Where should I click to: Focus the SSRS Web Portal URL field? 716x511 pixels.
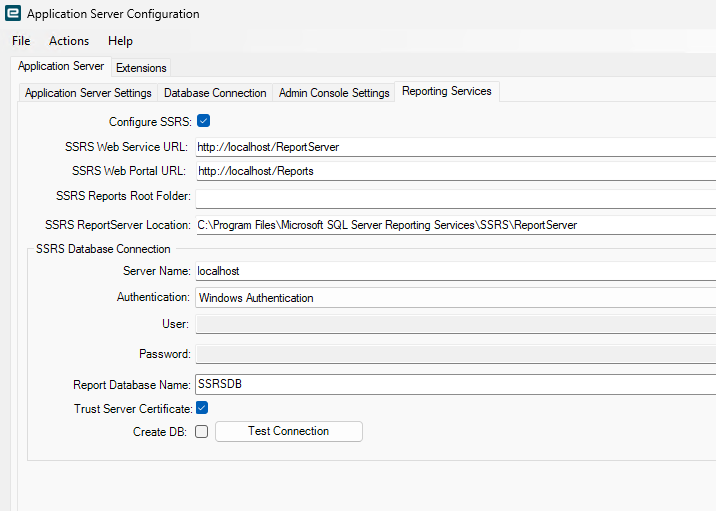[455, 171]
